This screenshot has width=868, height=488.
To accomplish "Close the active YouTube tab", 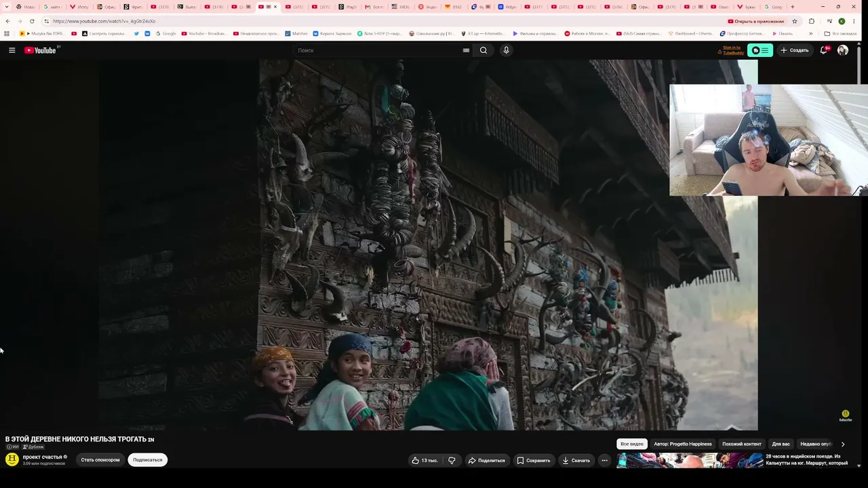I will pyautogui.click(x=275, y=7).
